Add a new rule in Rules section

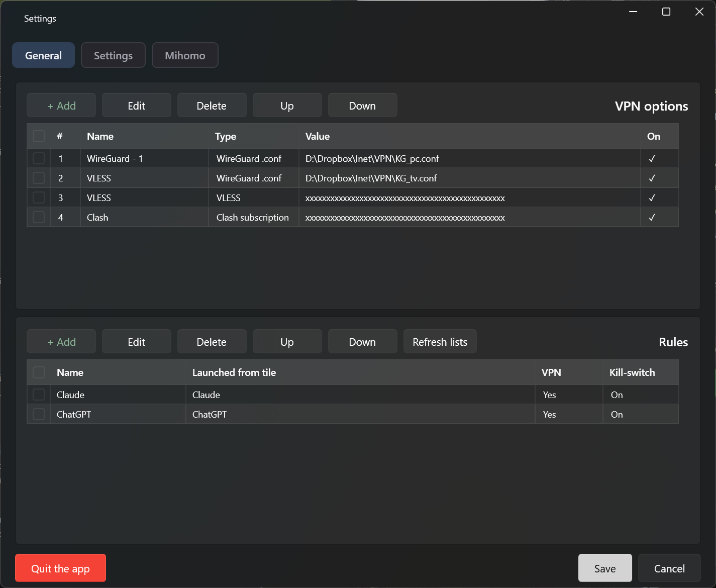point(61,342)
